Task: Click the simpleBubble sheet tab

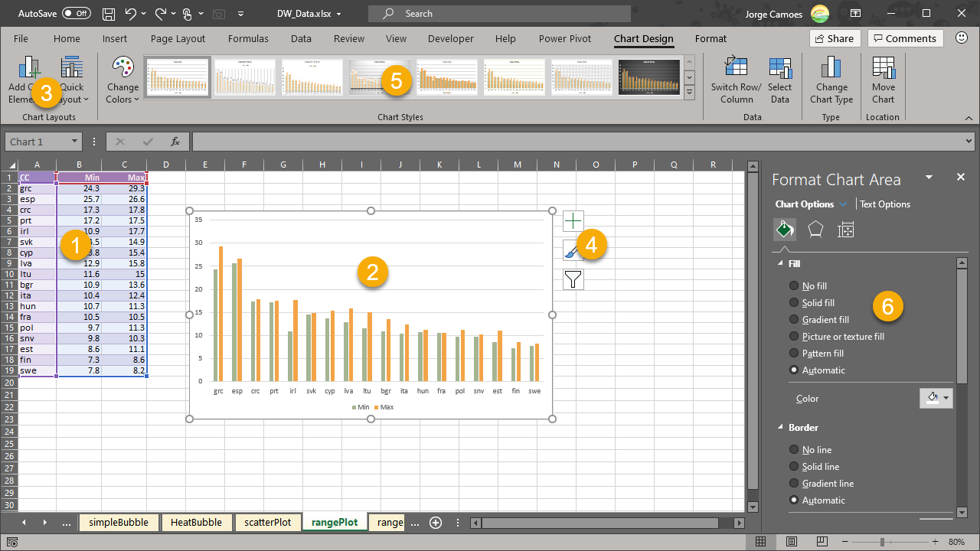Action: click(119, 522)
